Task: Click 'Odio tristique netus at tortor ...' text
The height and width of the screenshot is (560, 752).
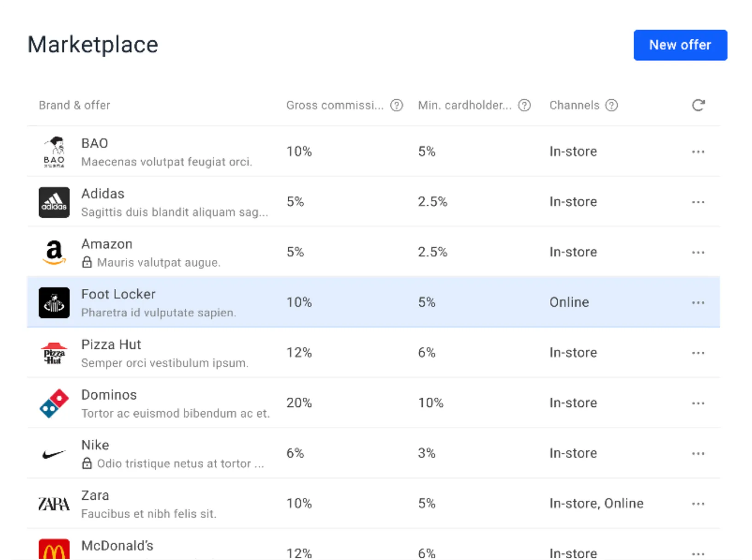Action: (181, 464)
